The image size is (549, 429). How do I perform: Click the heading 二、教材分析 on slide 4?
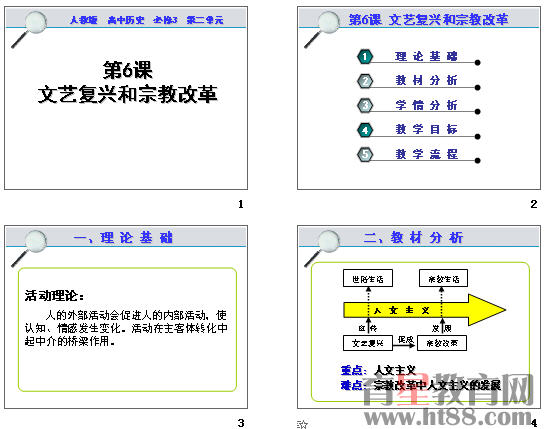[x=414, y=238]
